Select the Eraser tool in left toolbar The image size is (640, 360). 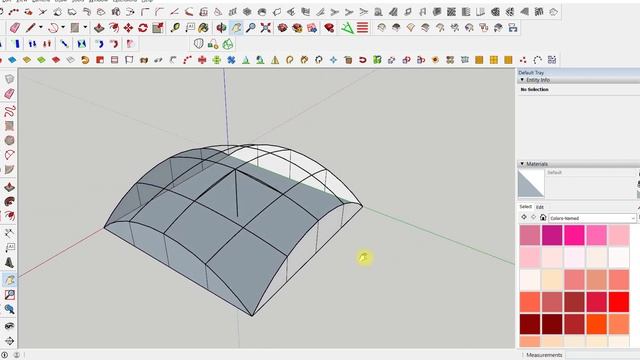[9, 94]
